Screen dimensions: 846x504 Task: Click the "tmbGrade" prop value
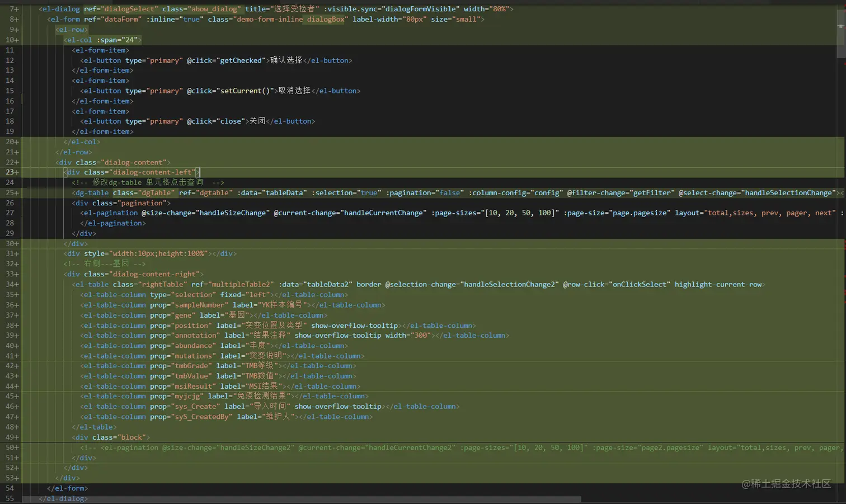click(x=191, y=366)
